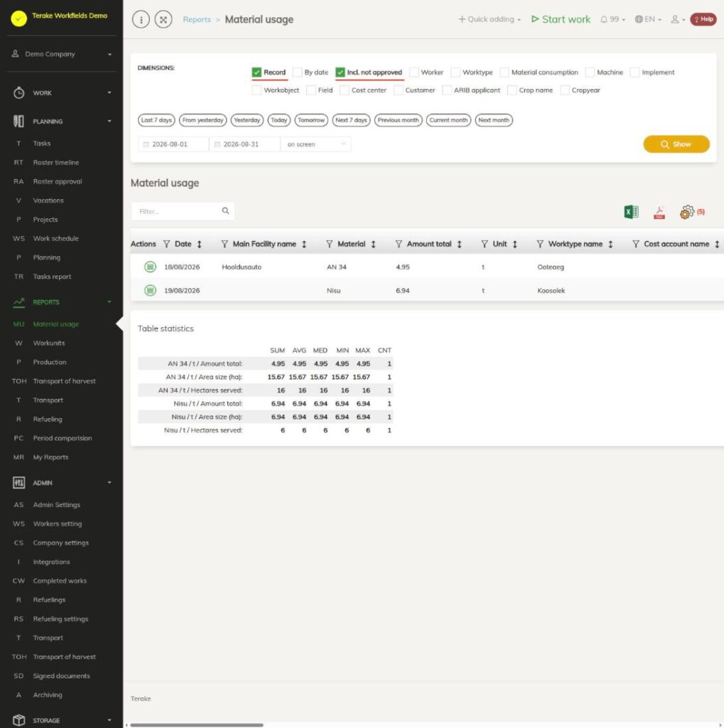Tick the Machine dimension checkbox

tap(590, 73)
